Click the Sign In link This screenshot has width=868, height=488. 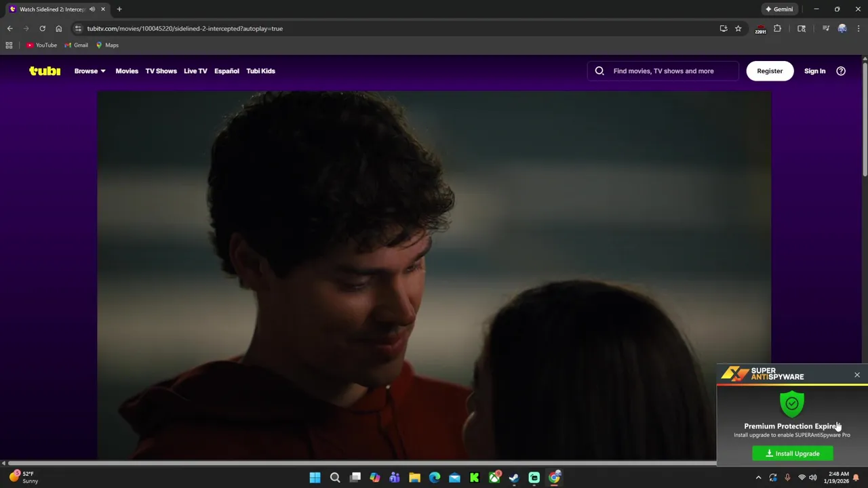(x=814, y=70)
